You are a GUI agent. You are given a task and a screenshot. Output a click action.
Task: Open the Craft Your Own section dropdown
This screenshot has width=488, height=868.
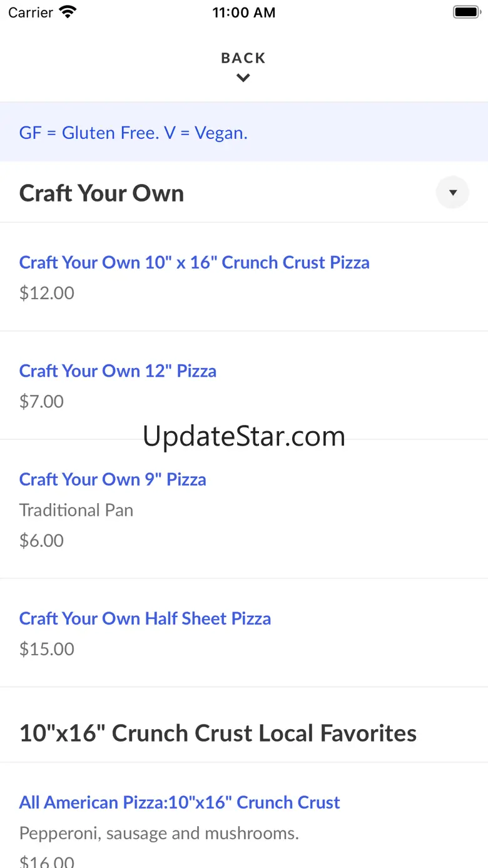[452, 193]
